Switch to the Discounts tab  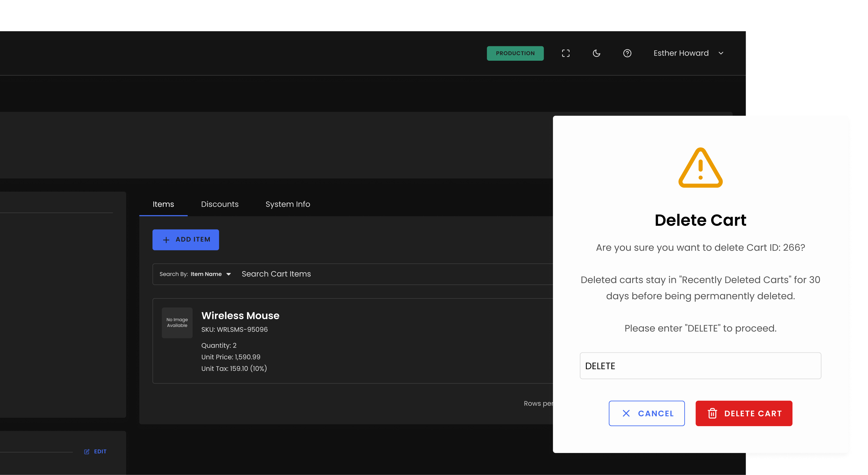click(220, 204)
